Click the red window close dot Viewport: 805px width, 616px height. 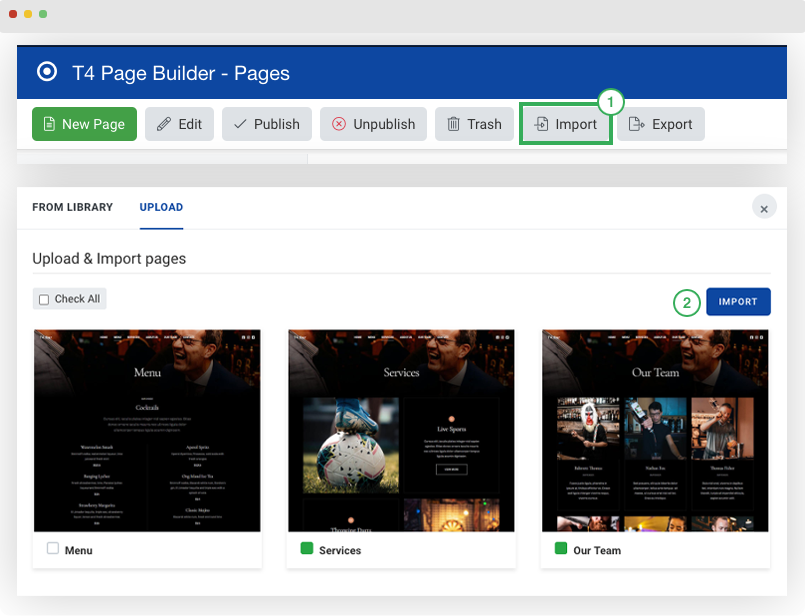[13, 14]
